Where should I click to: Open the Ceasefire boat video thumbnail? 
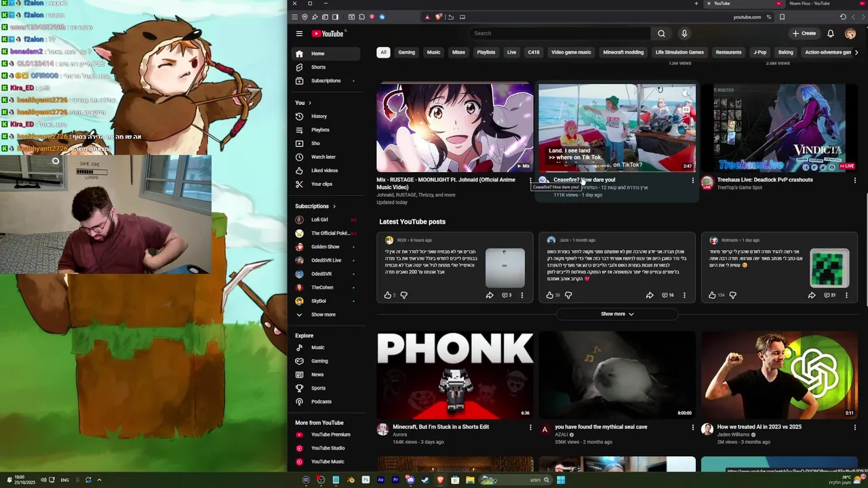617,127
